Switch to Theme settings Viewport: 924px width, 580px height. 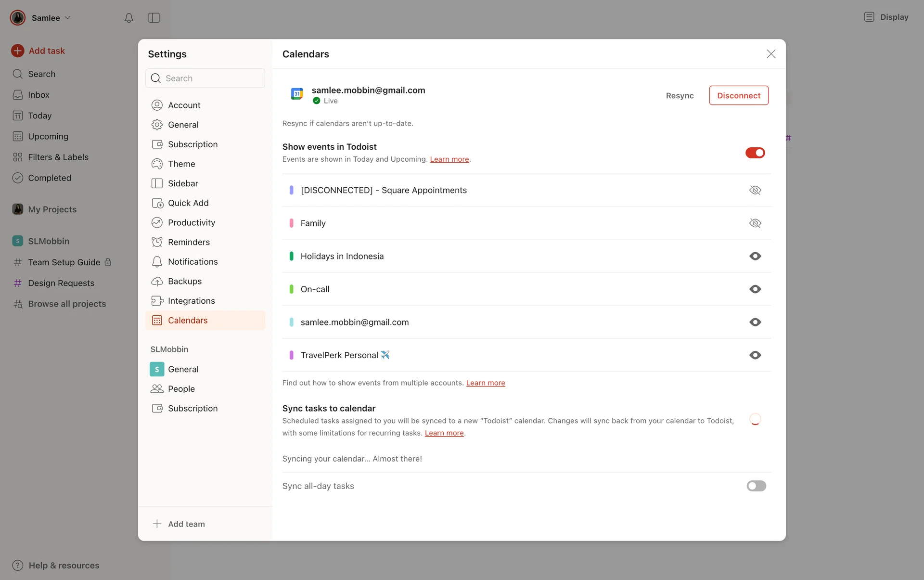click(x=181, y=164)
